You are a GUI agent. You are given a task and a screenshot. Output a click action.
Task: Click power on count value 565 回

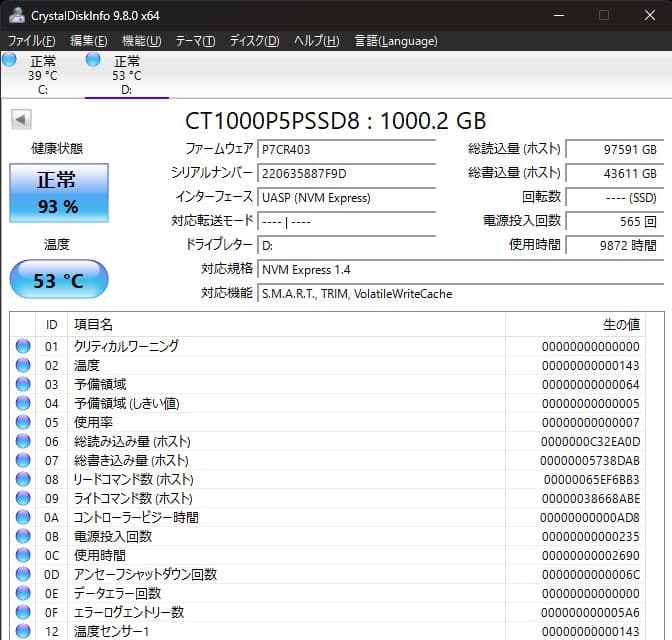615,222
